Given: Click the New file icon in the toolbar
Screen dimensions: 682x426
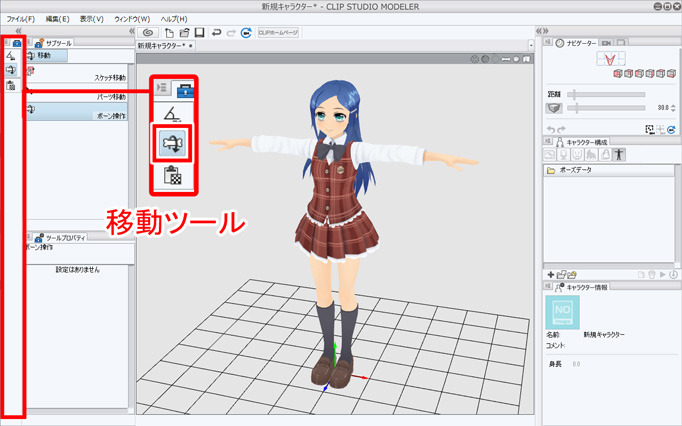Looking at the screenshot, I should tap(170, 32).
